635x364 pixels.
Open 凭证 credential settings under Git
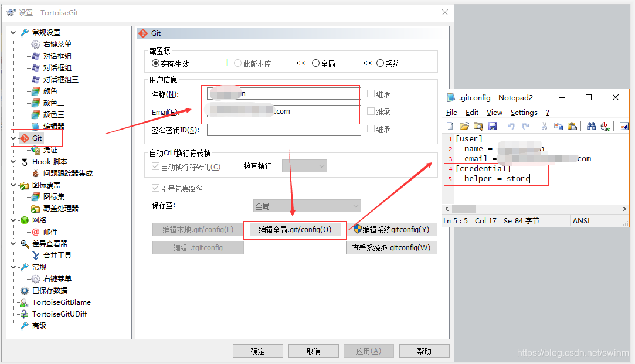click(50, 150)
